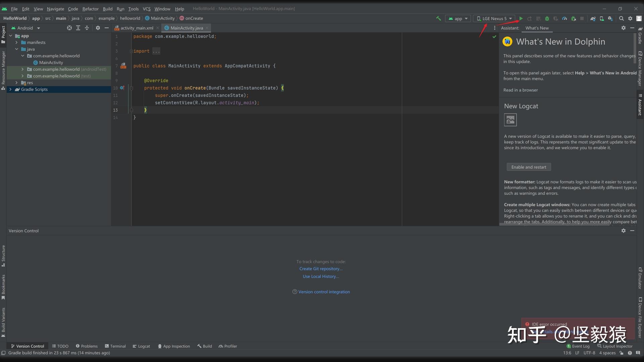The width and height of the screenshot is (644, 362).
Task: Switch to the activity_main.xml tab
Action: (137, 28)
